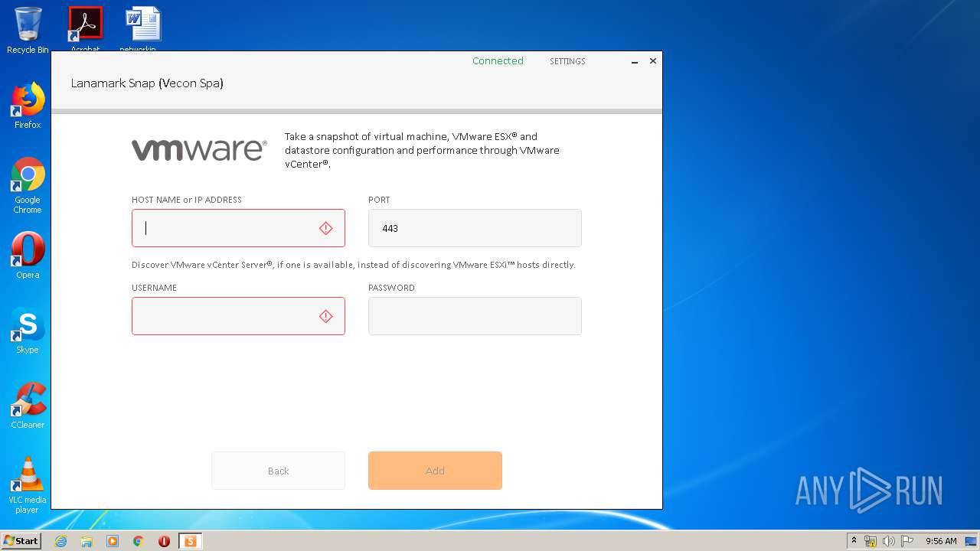Screen dimensions: 980x551
Task: Click the VMware logo
Action: 199,150
